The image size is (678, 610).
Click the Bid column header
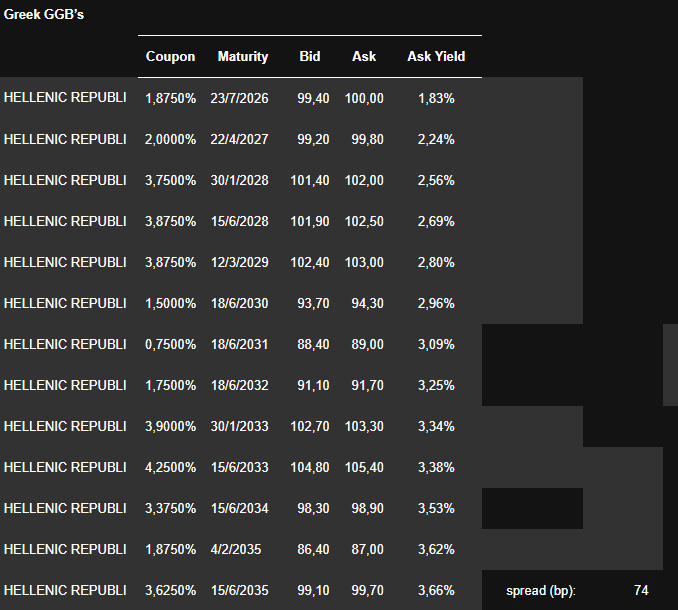point(310,57)
